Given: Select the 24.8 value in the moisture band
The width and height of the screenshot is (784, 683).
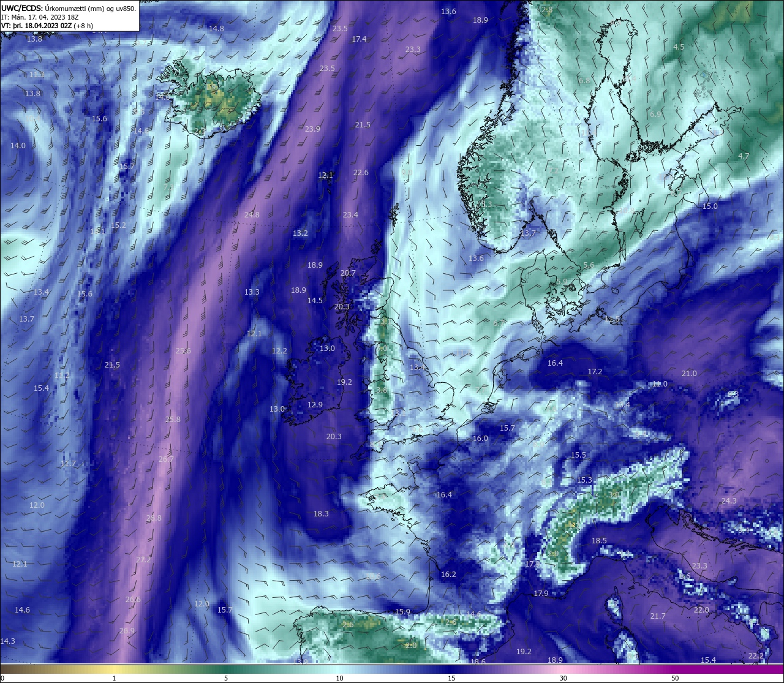Looking at the screenshot, I should coord(252,214).
